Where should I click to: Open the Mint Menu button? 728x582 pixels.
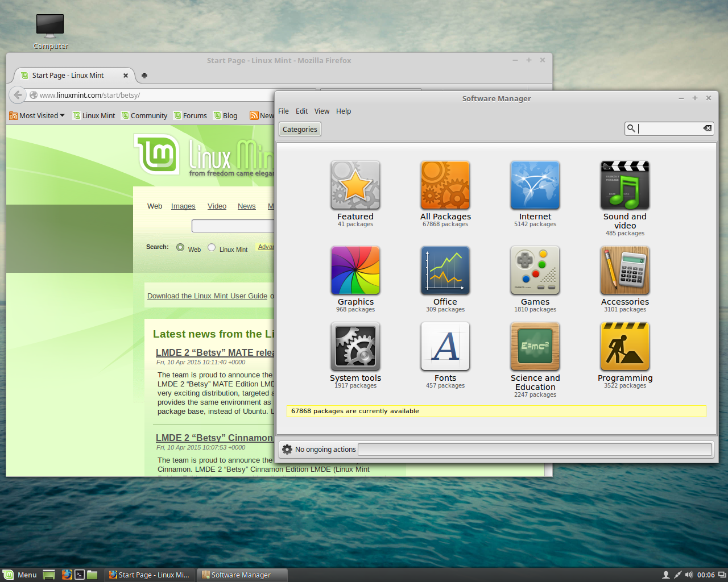[20, 575]
